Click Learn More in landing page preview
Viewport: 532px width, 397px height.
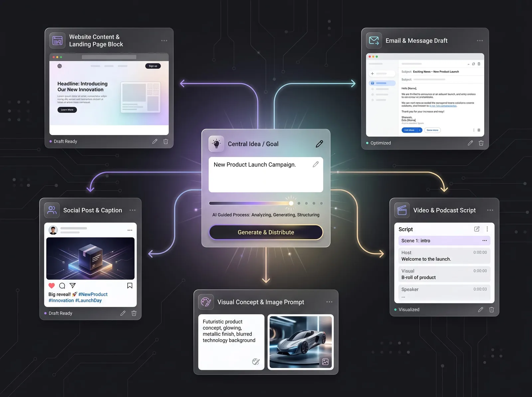[67, 110]
